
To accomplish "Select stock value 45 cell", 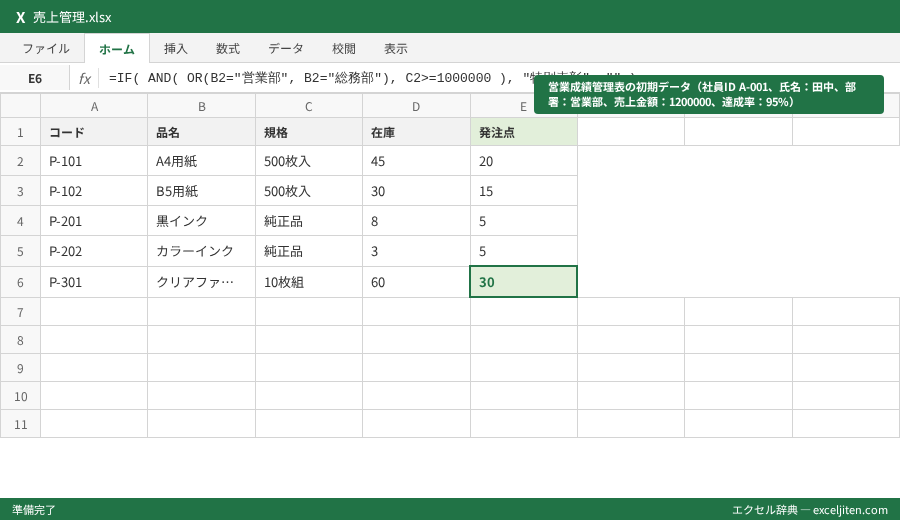I will (416, 161).
